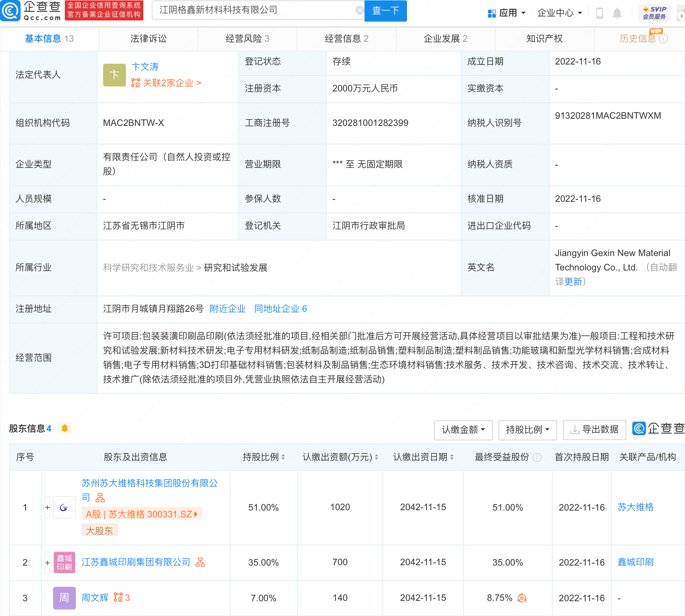Image resolution: width=685 pixels, height=616 pixels.
Task: Open the 企业中心 dropdown menu
Action: click(x=559, y=13)
